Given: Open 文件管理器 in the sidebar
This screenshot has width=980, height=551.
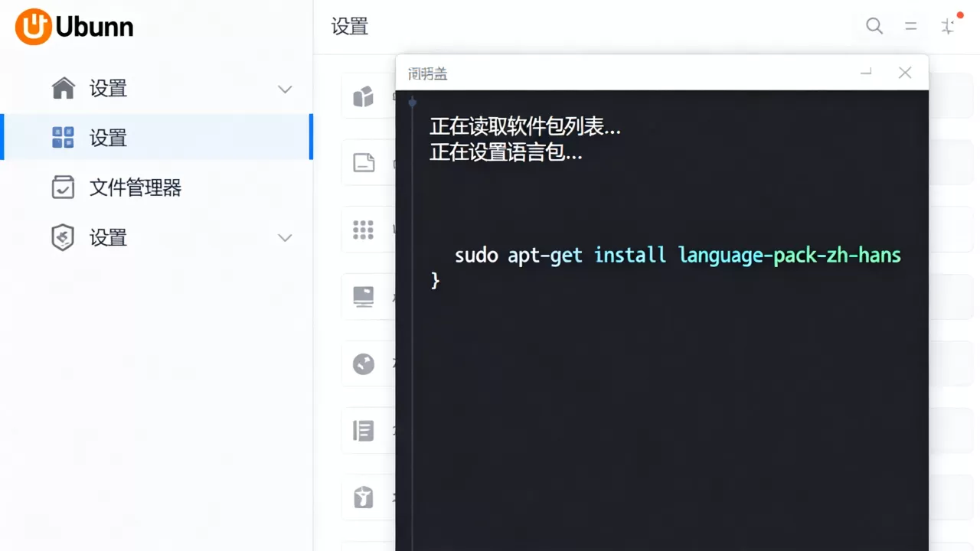Looking at the screenshot, I should click(156, 187).
